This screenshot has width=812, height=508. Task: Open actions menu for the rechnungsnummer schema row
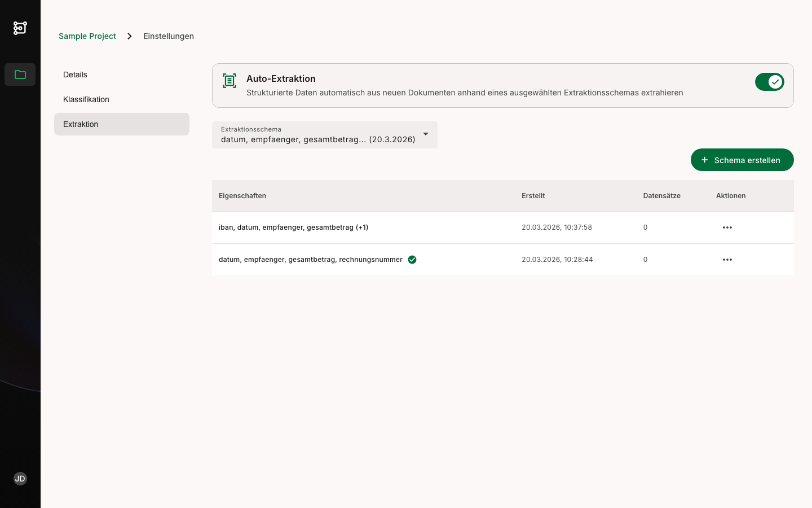coord(727,260)
